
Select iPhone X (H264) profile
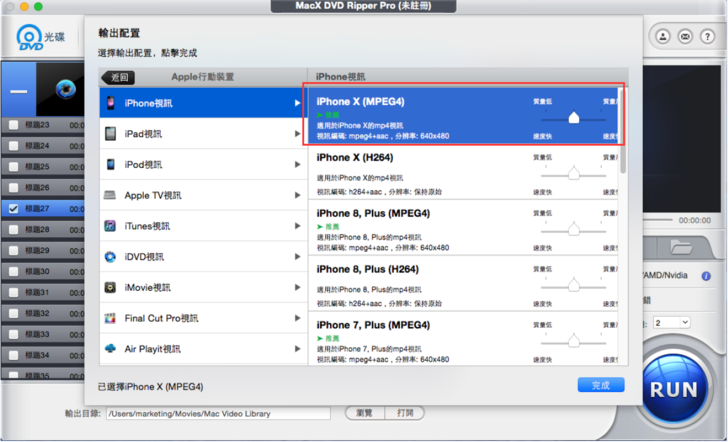coord(464,172)
